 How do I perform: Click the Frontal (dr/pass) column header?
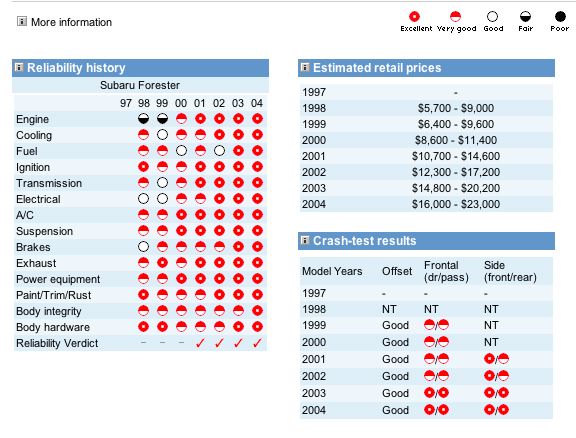[x=446, y=271]
